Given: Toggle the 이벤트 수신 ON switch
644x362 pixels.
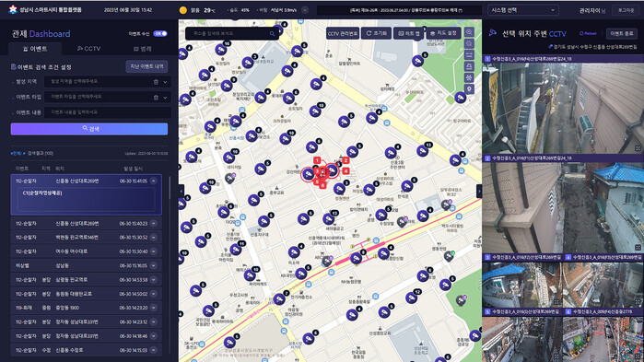Looking at the screenshot, I should 160,34.
